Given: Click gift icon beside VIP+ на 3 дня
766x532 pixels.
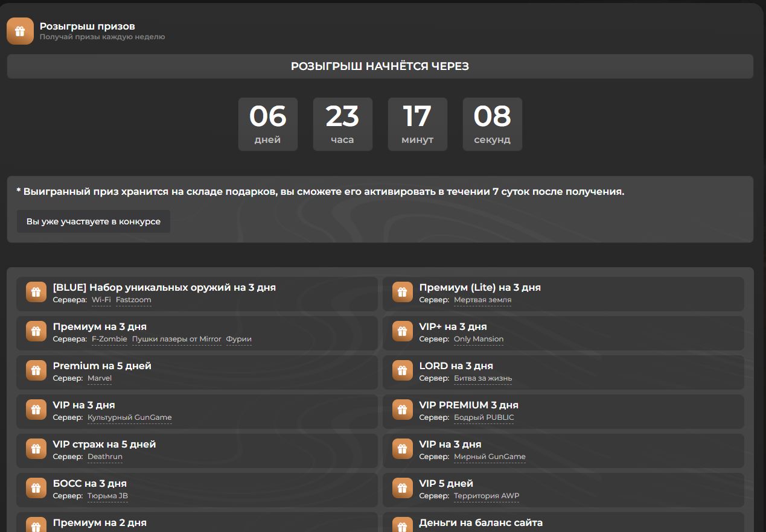Looking at the screenshot, I should [403, 332].
